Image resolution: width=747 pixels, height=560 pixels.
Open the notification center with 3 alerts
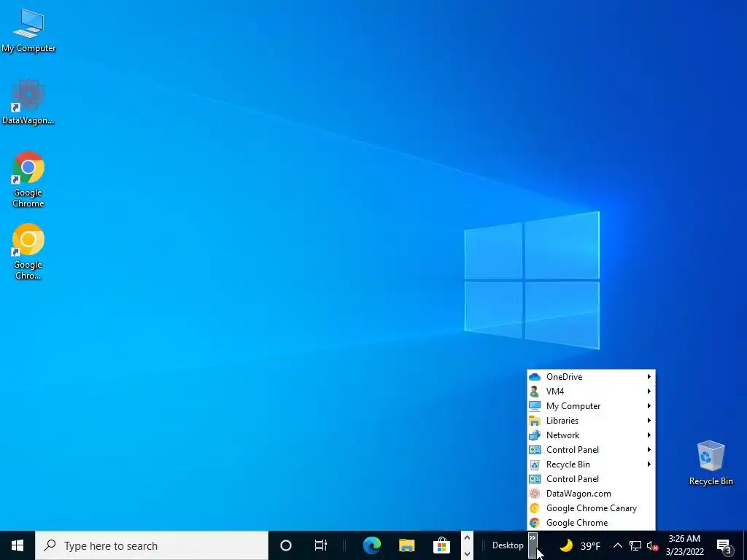point(724,546)
